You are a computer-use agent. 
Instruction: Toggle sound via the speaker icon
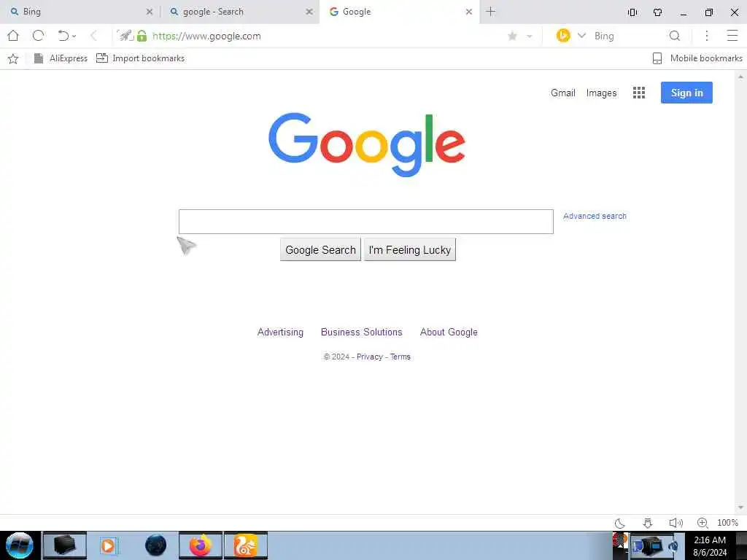point(676,523)
